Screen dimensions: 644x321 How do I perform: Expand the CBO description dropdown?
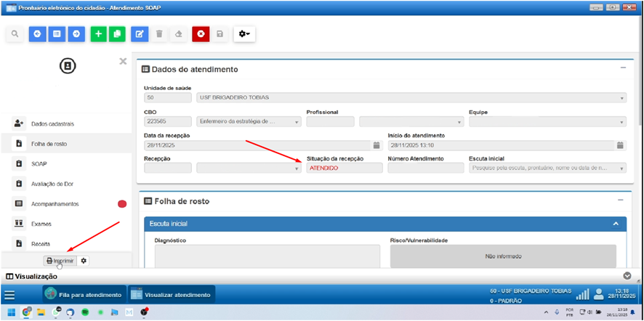click(297, 121)
